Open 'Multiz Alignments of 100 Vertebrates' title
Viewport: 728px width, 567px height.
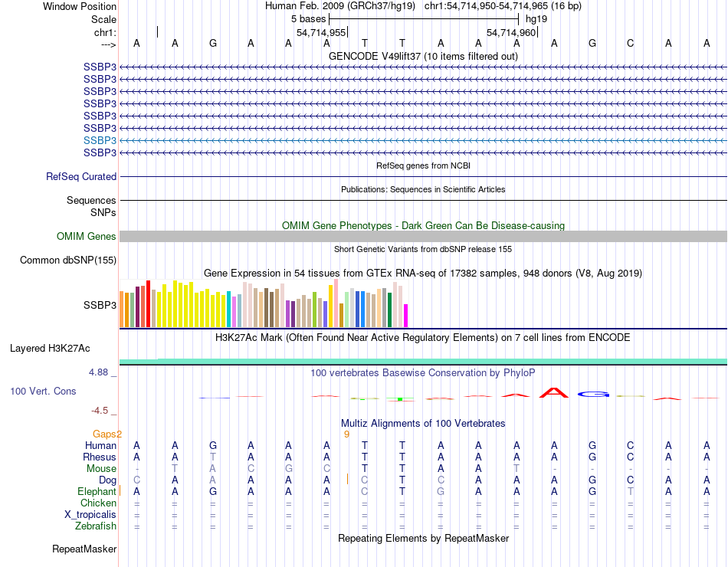click(x=423, y=424)
